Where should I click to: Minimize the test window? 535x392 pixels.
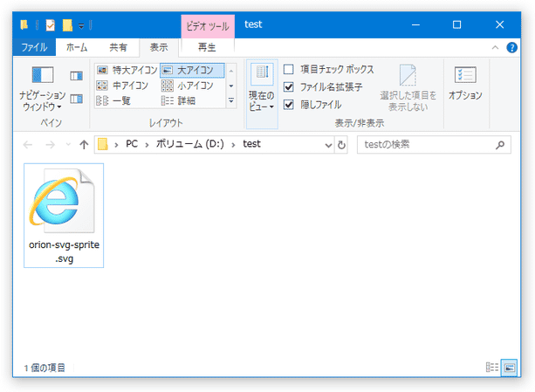pos(415,25)
